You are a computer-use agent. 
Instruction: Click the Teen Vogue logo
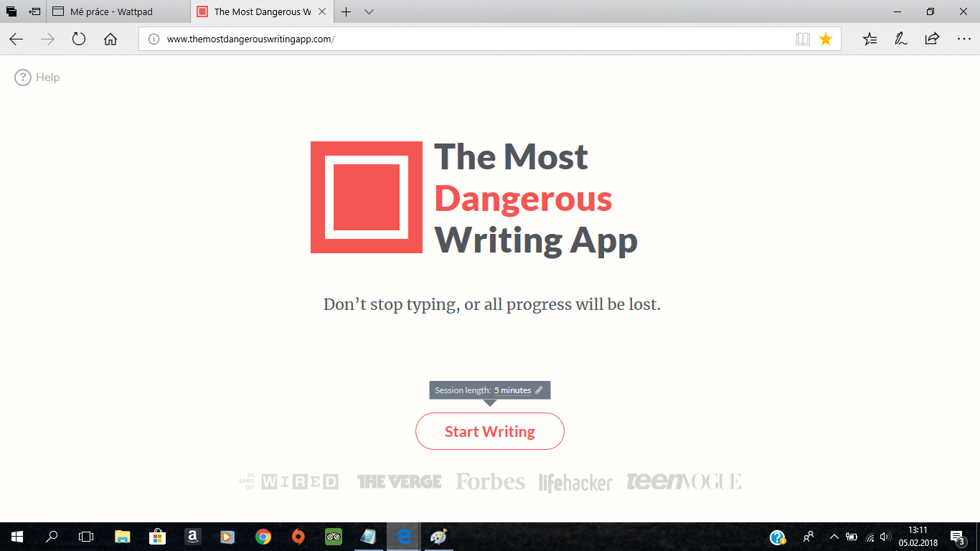684,481
